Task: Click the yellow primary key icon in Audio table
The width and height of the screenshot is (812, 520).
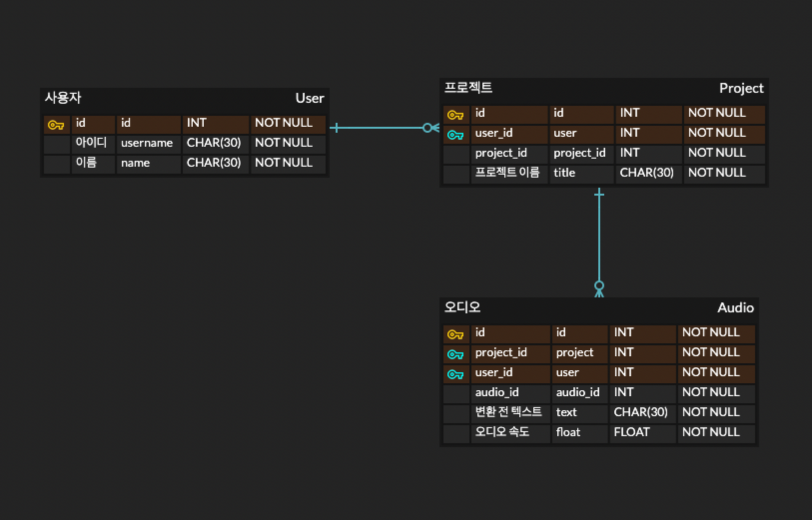Action: 455,334
